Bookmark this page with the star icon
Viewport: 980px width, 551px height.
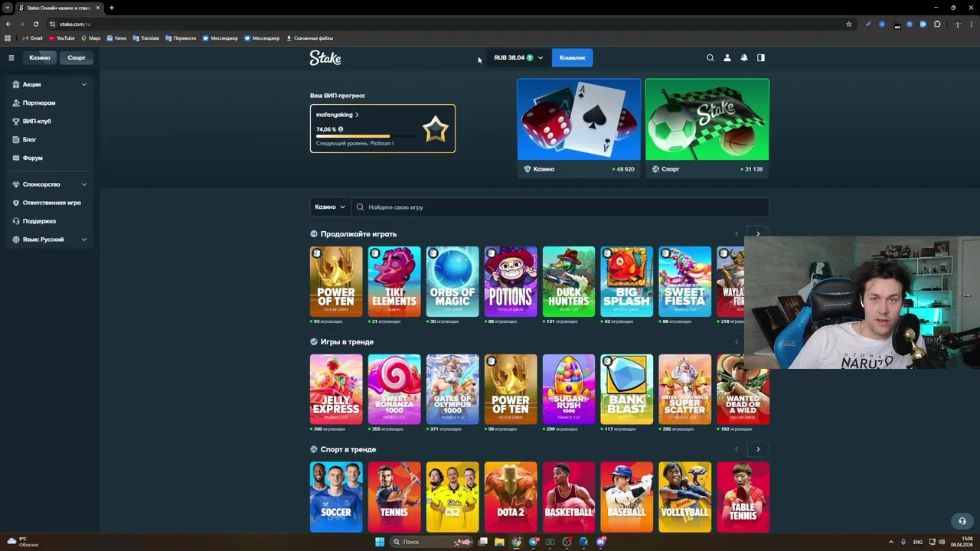tap(848, 24)
